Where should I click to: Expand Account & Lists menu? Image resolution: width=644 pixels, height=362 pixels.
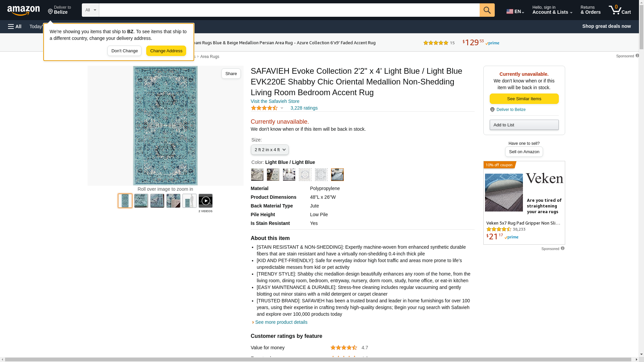point(552,10)
